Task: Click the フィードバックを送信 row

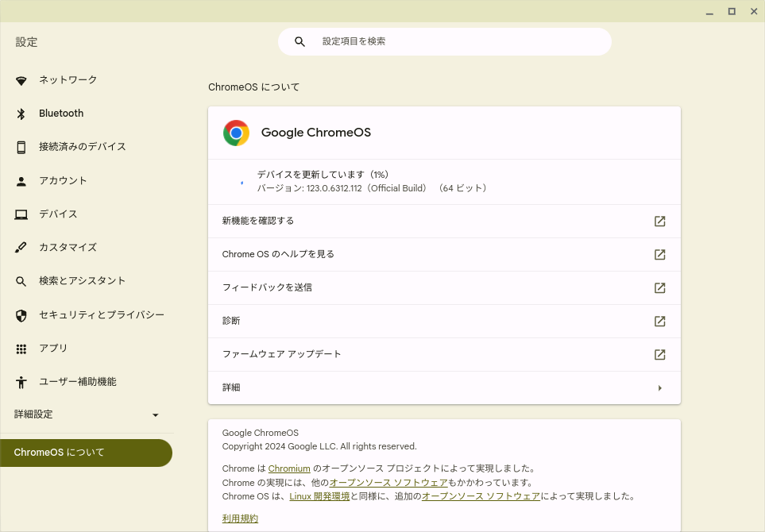Action: tap(444, 288)
